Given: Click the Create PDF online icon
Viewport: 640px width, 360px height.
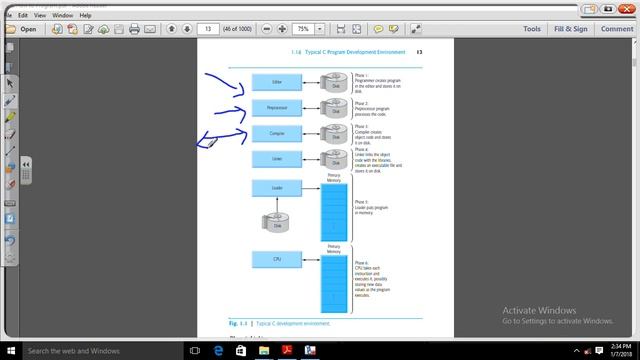Looking at the screenshot, I should (x=57, y=29).
